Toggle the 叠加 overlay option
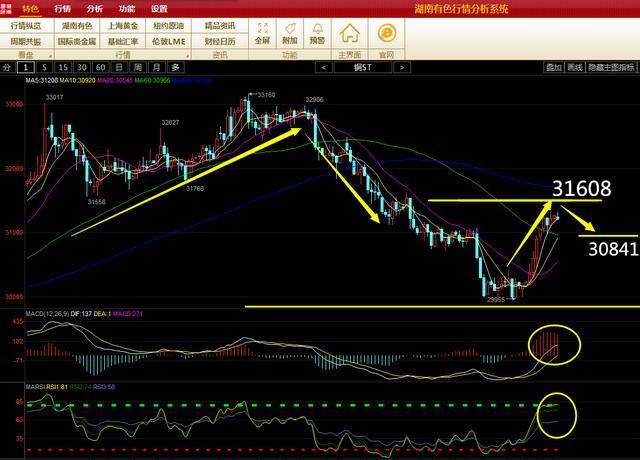This screenshot has width=640, height=460. (553, 67)
